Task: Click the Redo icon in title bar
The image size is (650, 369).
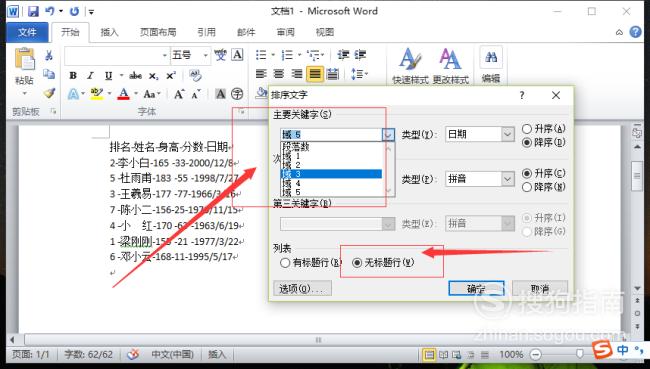Action: [74, 11]
